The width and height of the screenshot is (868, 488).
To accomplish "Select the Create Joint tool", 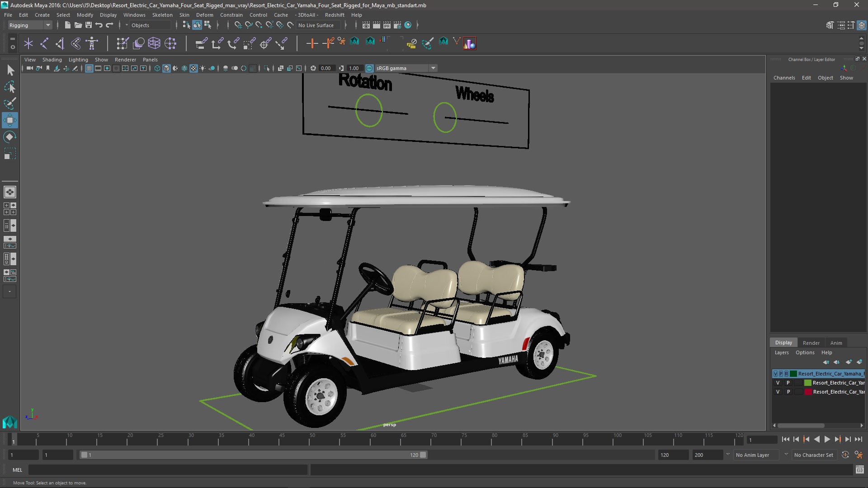I will pyautogui.click(x=44, y=43).
